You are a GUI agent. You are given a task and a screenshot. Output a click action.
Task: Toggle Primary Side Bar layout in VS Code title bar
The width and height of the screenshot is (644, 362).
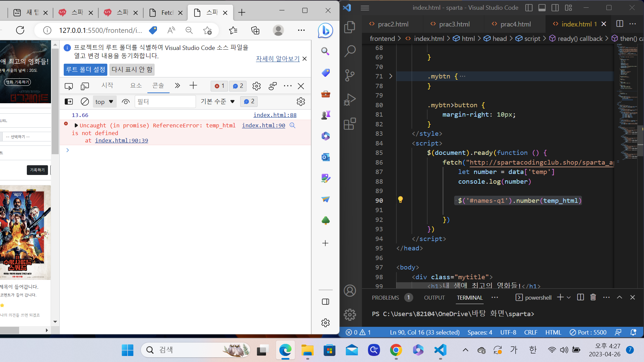(529, 8)
